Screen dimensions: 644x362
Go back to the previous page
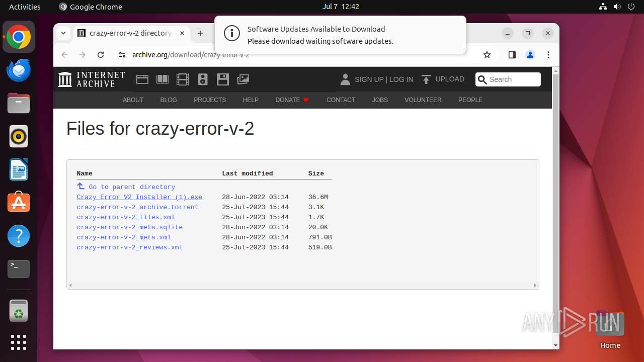(x=64, y=55)
